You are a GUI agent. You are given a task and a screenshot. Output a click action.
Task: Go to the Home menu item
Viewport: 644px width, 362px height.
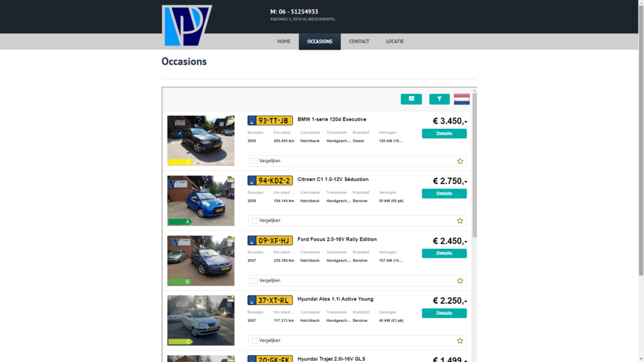pyautogui.click(x=284, y=41)
